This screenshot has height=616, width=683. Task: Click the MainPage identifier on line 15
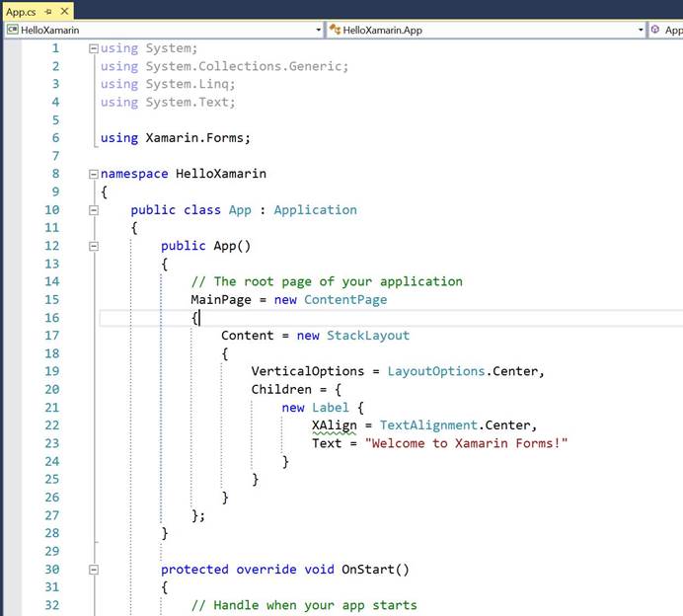pos(221,300)
